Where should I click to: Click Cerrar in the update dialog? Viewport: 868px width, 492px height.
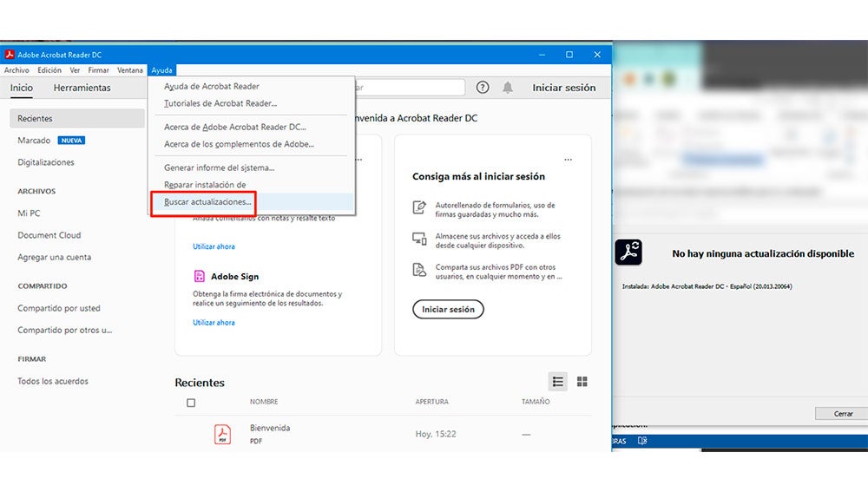842,413
